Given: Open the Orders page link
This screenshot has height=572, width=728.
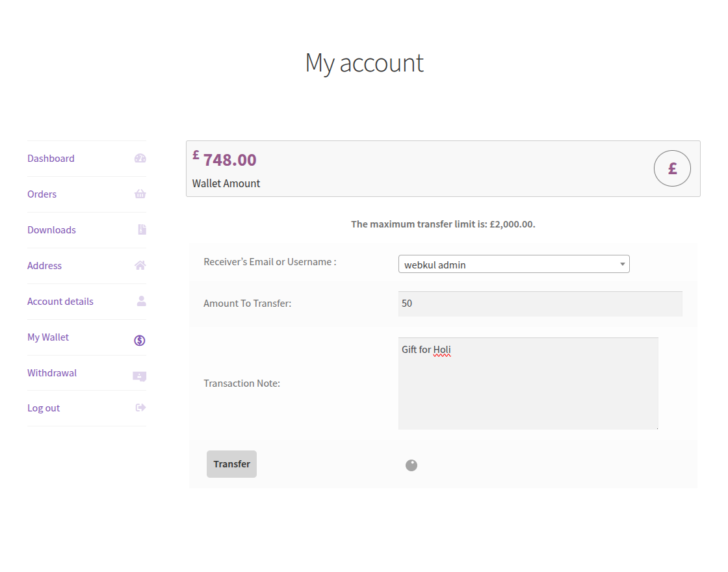Looking at the screenshot, I should pyautogui.click(x=42, y=194).
